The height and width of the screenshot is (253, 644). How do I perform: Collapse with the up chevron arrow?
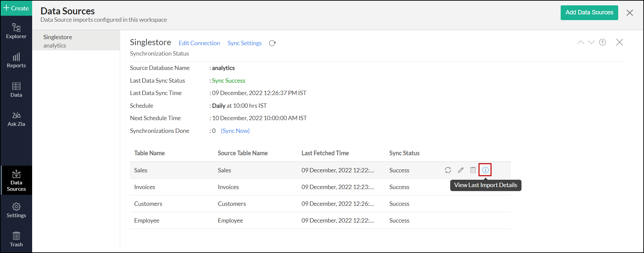pos(580,42)
